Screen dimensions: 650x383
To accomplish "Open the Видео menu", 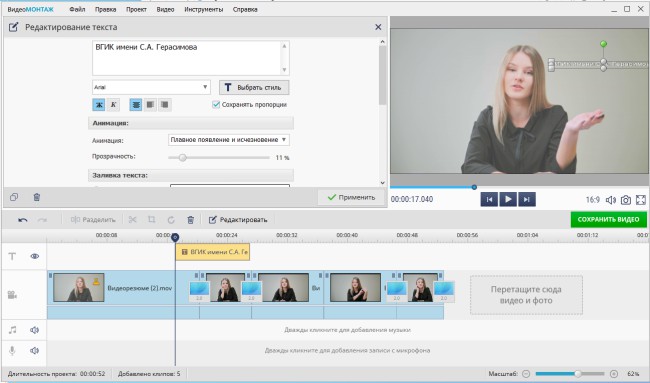I will 165,9.
